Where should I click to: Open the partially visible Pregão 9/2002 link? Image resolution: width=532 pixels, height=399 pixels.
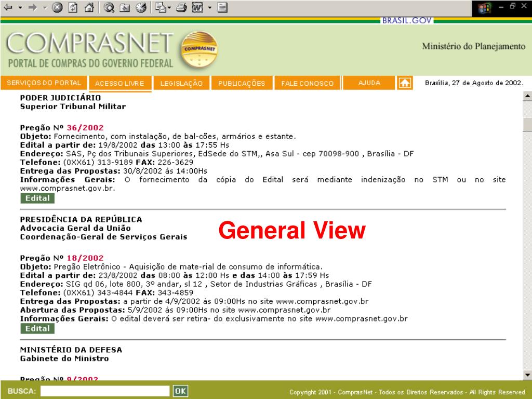[83, 378]
